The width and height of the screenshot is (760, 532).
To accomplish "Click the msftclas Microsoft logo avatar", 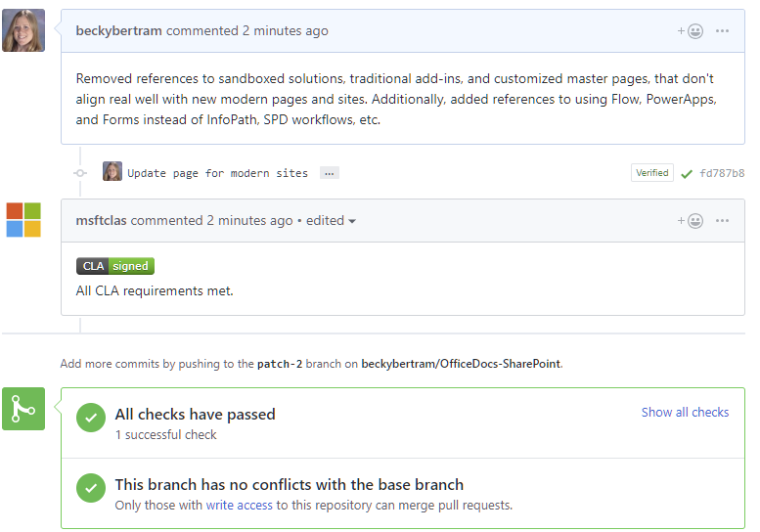I will (x=23, y=220).
